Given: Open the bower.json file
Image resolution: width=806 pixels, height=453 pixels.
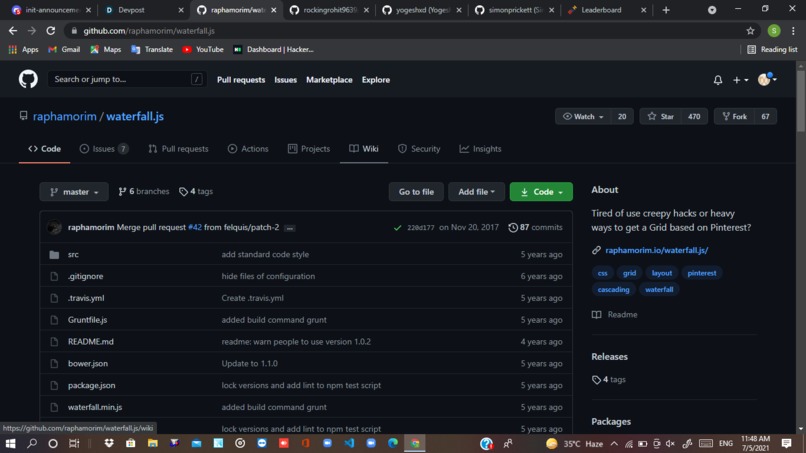Looking at the screenshot, I should pos(88,364).
